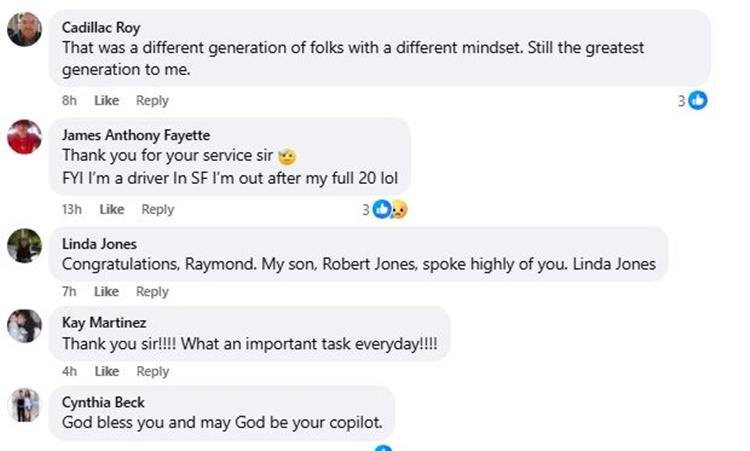Open James Anthony Fayette's profile picture
The width and height of the screenshot is (750, 451).
point(24,137)
